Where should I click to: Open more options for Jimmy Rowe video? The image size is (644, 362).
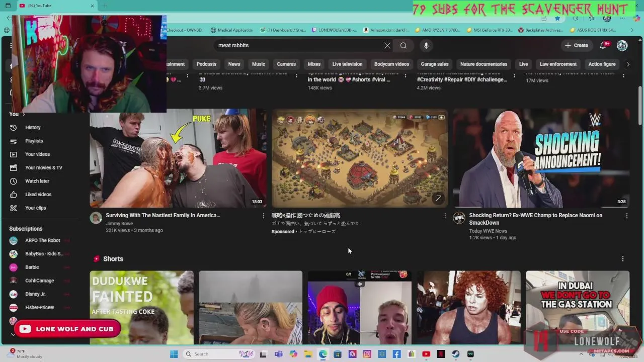pyautogui.click(x=263, y=216)
